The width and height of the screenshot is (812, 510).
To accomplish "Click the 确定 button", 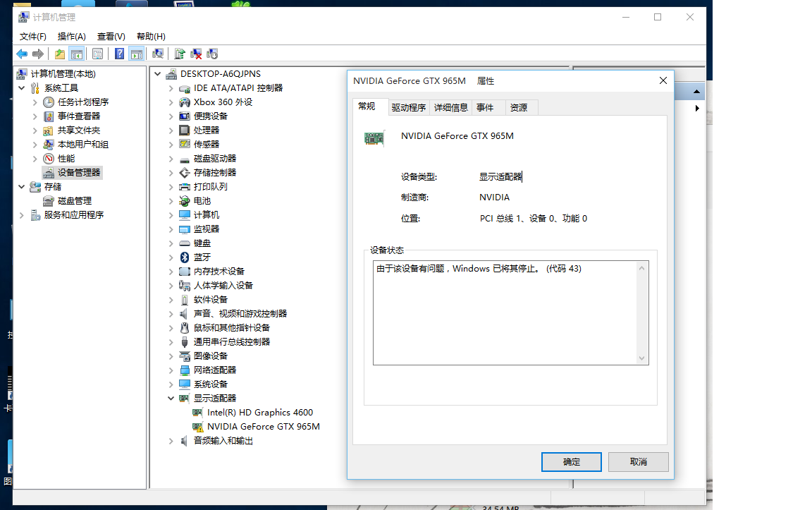I will 571,462.
